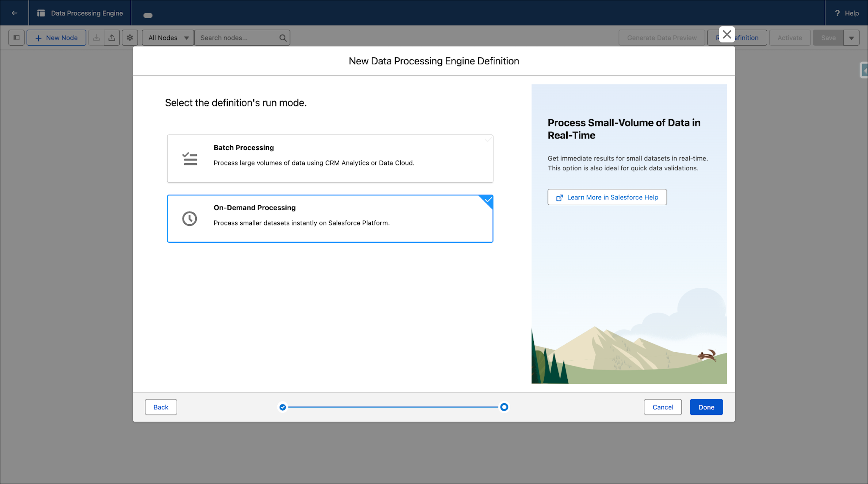Screen dimensions: 868x484
Task: Click the Activate button
Action: pos(790,38)
